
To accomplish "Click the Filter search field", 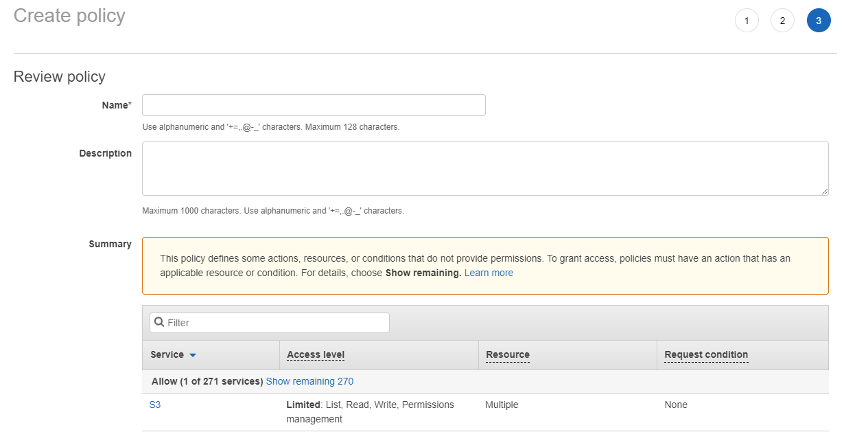I will 274,323.
